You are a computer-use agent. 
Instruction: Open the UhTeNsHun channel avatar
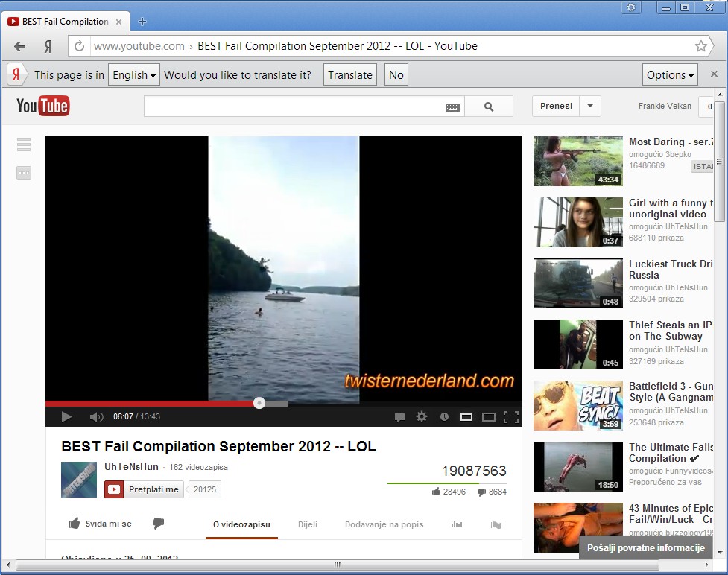coord(79,480)
